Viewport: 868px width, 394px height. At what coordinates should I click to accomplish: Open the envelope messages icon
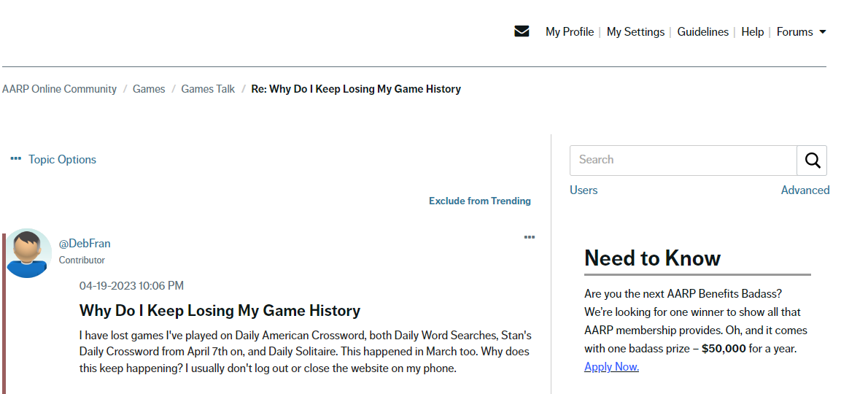(x=522, y=31)
